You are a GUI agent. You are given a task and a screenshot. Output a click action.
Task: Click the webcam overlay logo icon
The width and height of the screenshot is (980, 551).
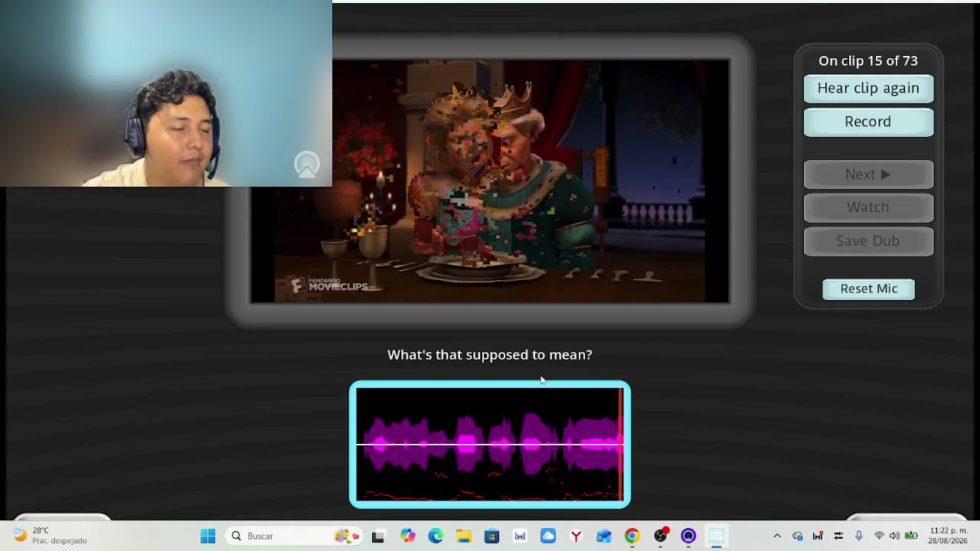tap(307, 165)
